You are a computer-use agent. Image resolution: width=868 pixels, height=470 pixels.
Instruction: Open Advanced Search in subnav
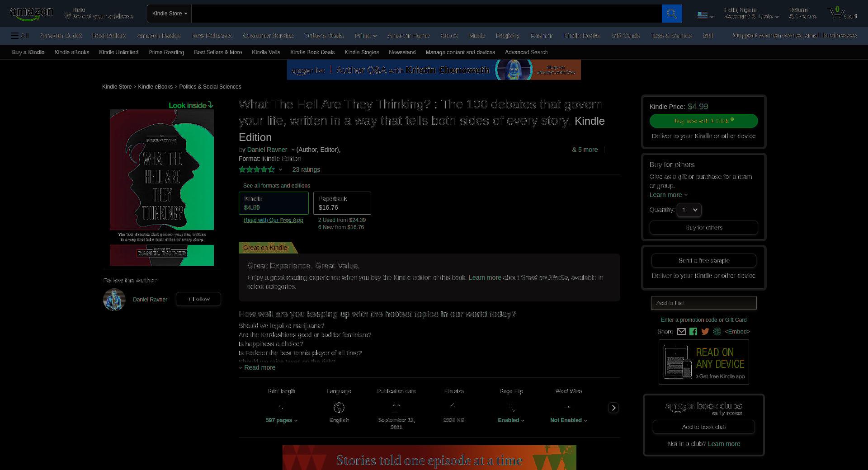[x=526, y=52]
